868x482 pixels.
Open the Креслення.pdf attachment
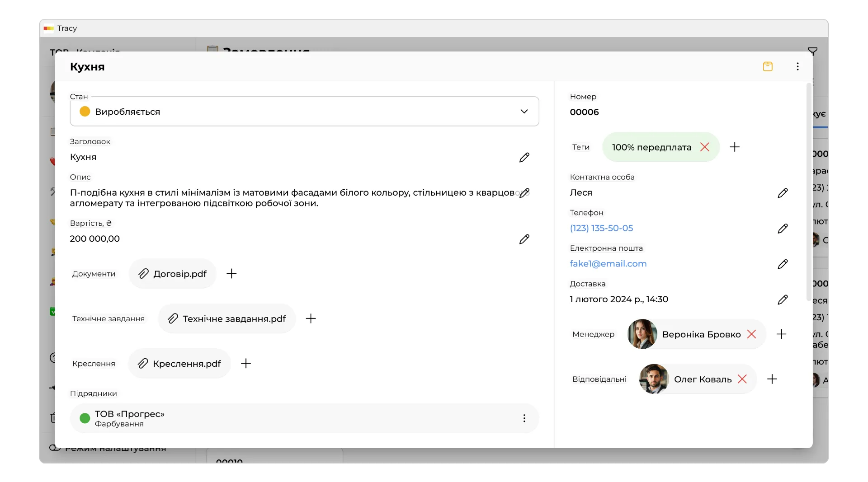pyautogui.click(x=179, y=364)
